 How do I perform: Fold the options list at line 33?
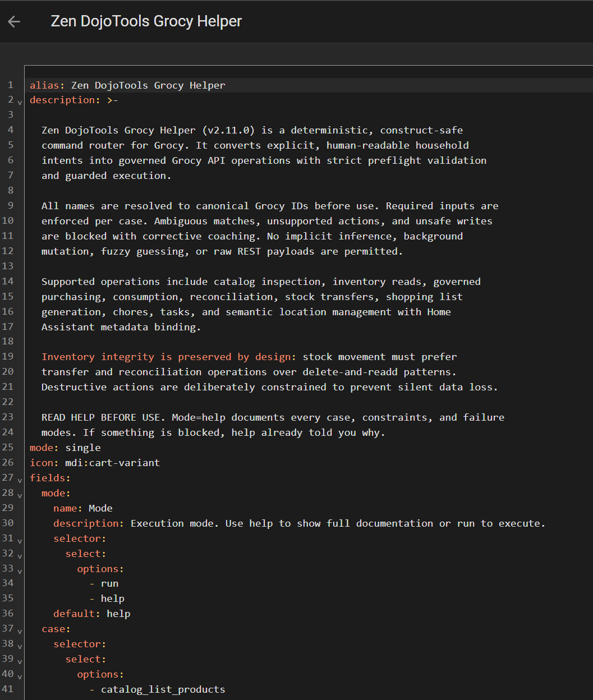(x=20, y=571)
